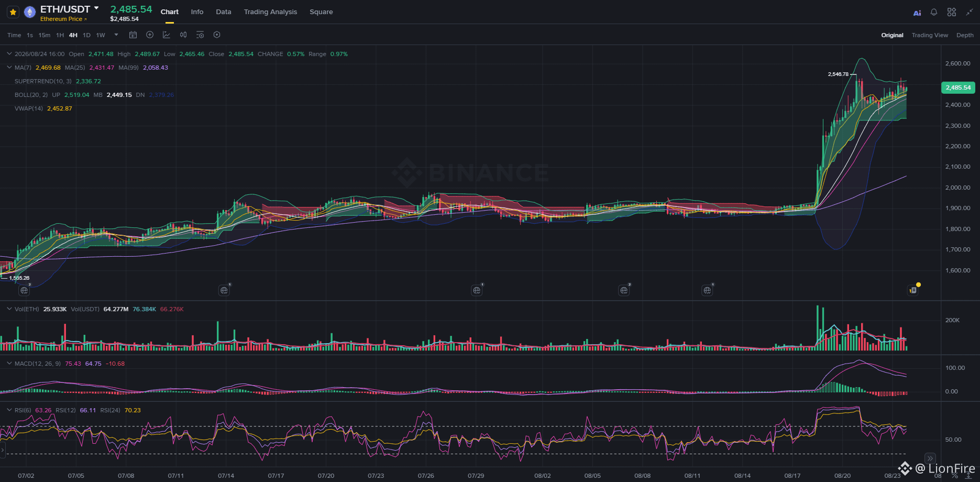
Task: Go to the Trading Analysis tab
Action: coord(270,12)
